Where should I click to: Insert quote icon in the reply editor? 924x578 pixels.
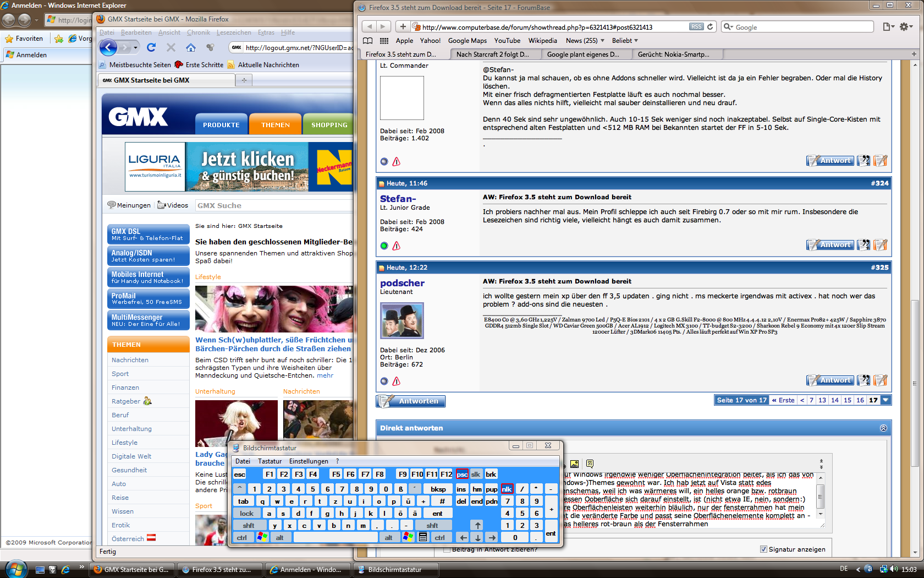click(x=590, y=464)
